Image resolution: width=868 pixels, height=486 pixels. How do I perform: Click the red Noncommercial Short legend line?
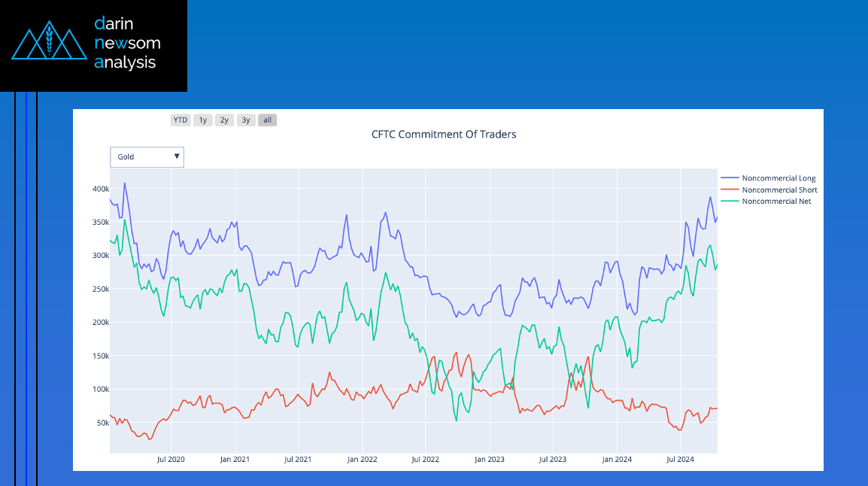(x=729, y=190)
